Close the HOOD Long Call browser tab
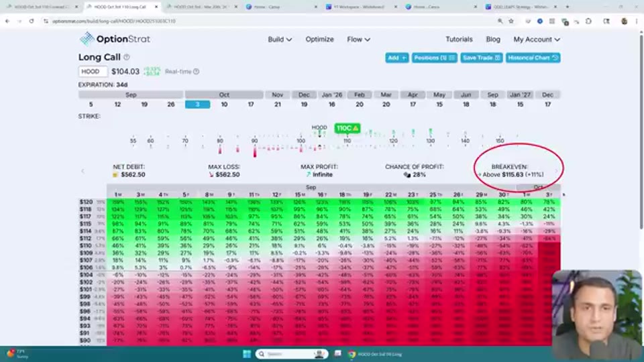 tap(156, 7)
